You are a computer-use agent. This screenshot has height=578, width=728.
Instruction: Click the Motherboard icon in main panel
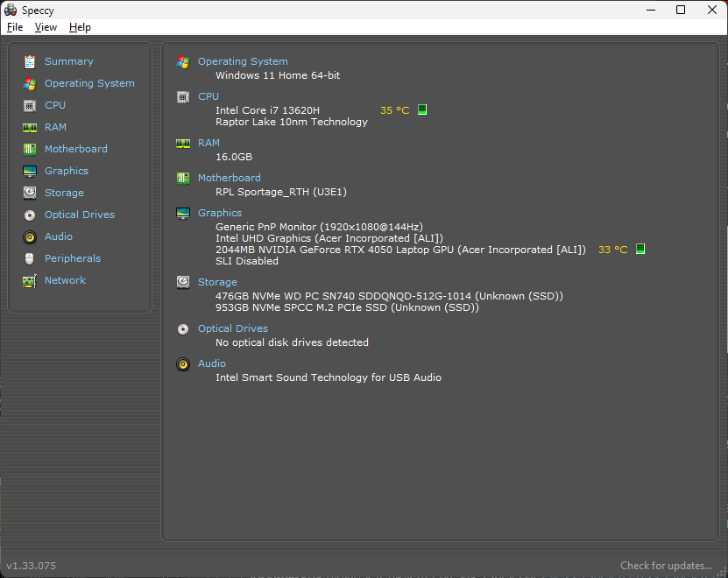(183, 179)
